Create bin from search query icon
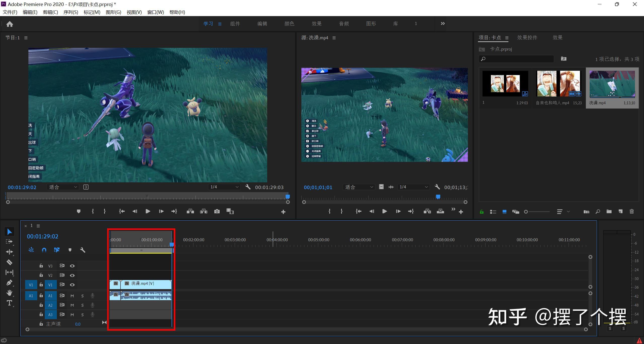This screenshot has height=344, width=644. pyautogui.click(x=564, y=59)
